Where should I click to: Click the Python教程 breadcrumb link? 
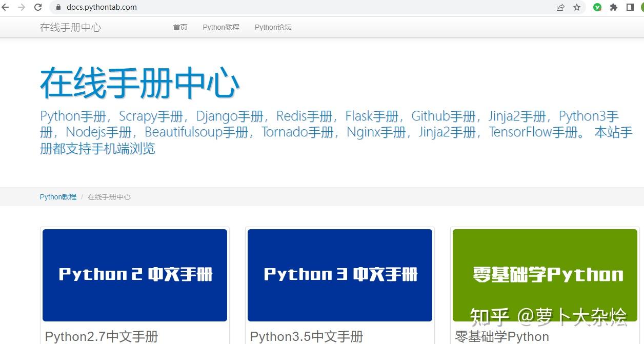click(57, 196)
